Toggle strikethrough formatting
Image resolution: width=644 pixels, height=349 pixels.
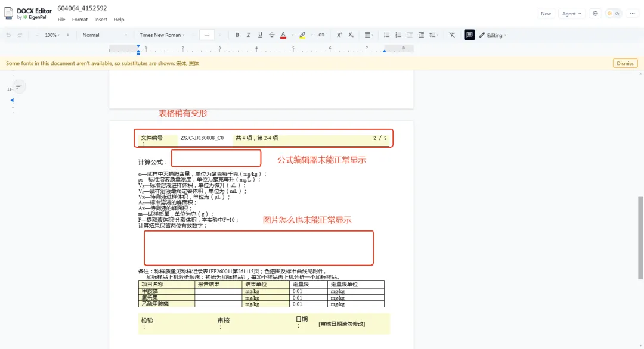271,35
